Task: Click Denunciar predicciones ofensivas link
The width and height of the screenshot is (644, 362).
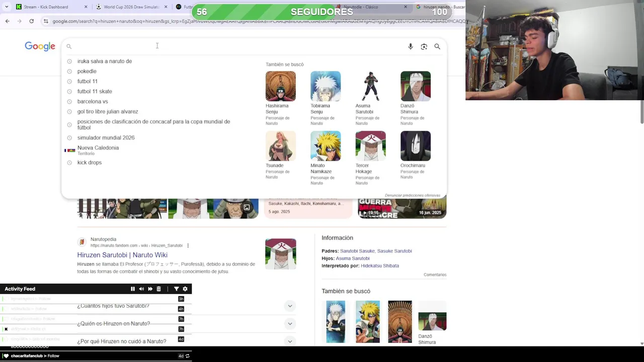Action: click(413, 196)
